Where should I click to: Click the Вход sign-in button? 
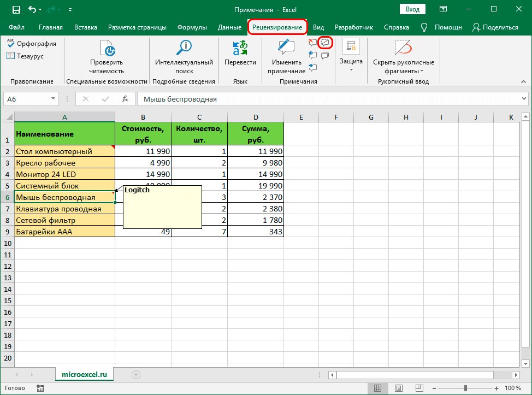pos(412,9)
